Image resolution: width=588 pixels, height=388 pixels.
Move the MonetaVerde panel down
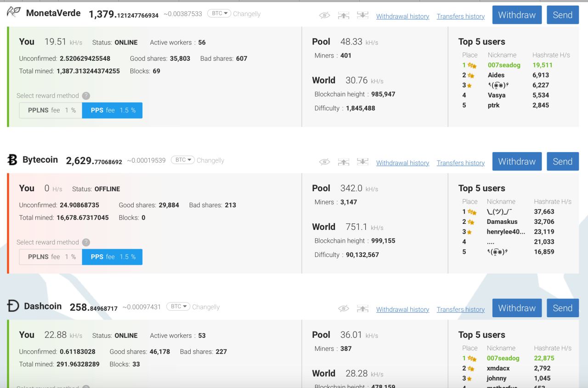click(x=363, y=16)
